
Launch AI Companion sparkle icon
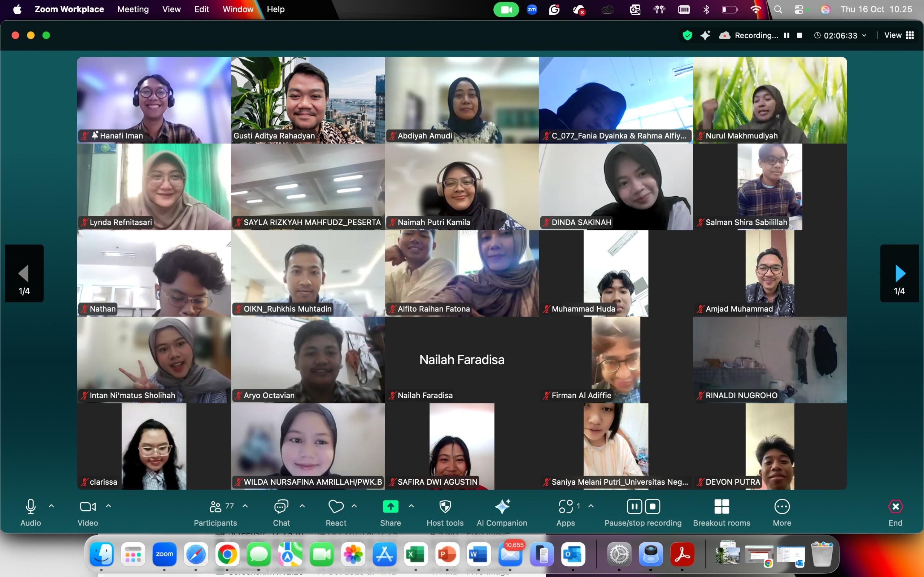click(x=502, y=506)
